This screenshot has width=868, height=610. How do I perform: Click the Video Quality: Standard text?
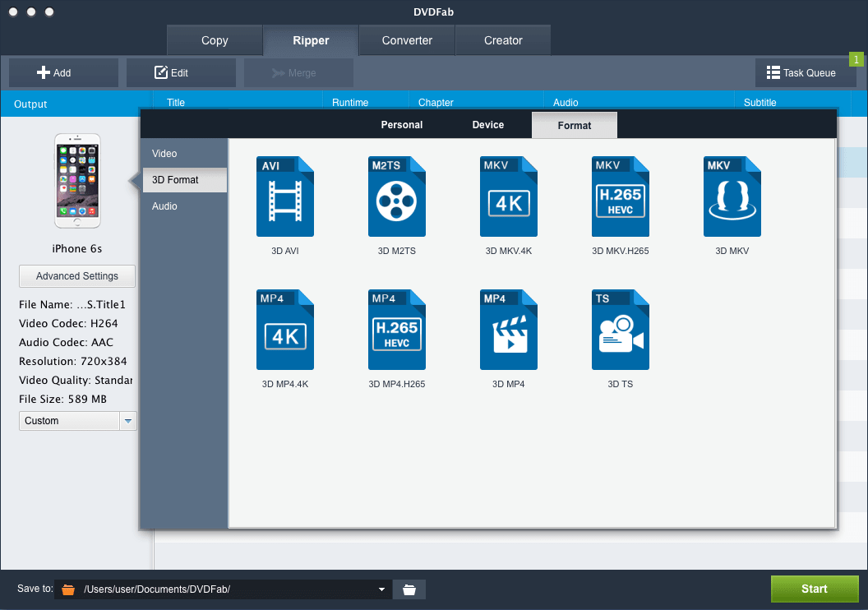click(x=76, y=381)
